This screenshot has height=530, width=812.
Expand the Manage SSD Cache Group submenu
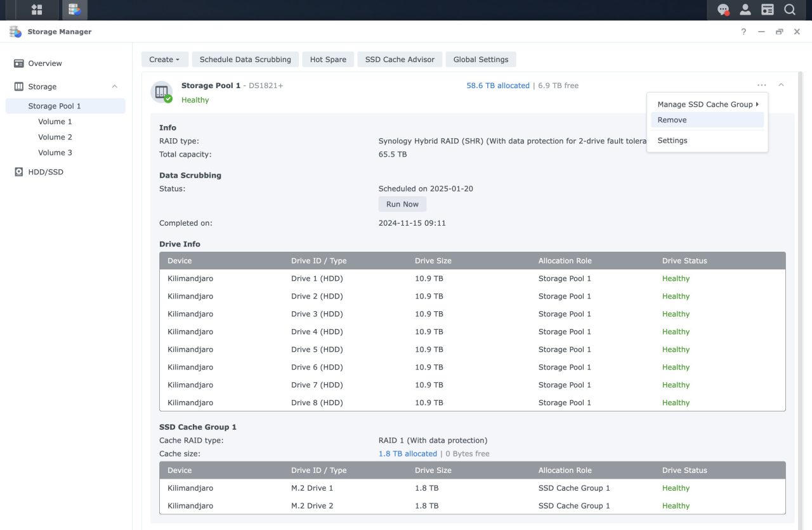707,105
